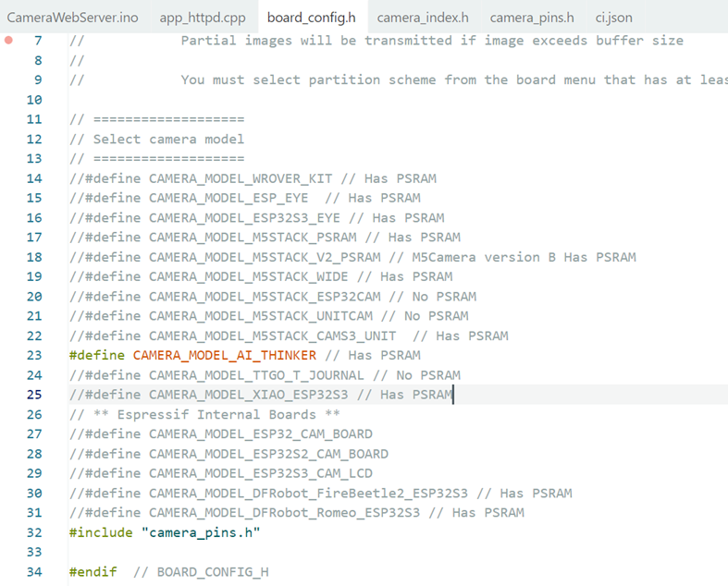
Task: Open the ci.json tab
Action: pyautogui.click(x=614, y=18)
